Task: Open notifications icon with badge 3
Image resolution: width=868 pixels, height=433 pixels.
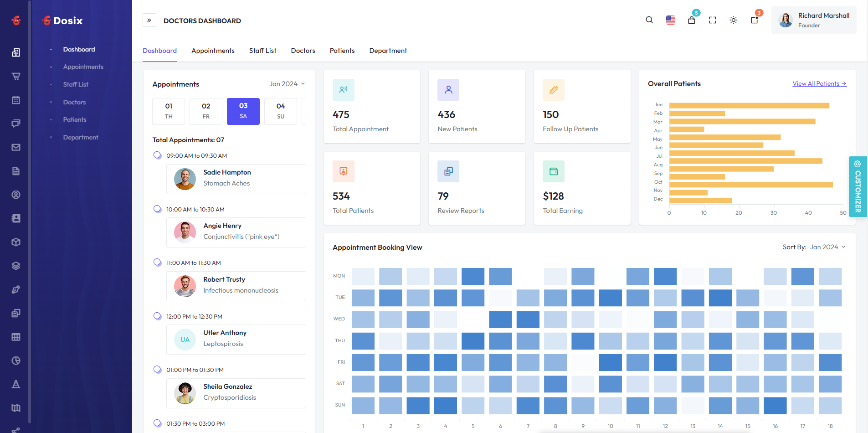Action: [755, 20]
